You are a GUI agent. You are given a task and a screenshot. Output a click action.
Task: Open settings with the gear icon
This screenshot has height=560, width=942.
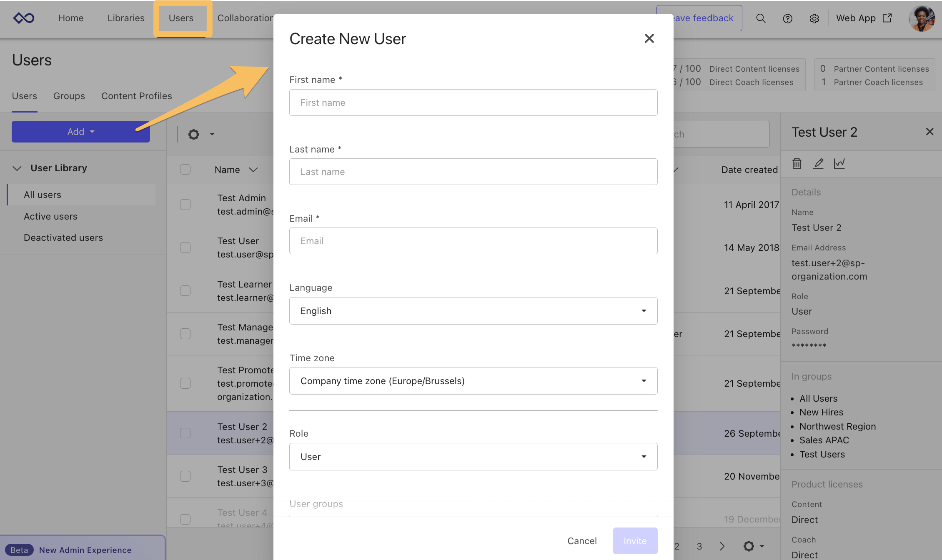click(x=814, y=18)
